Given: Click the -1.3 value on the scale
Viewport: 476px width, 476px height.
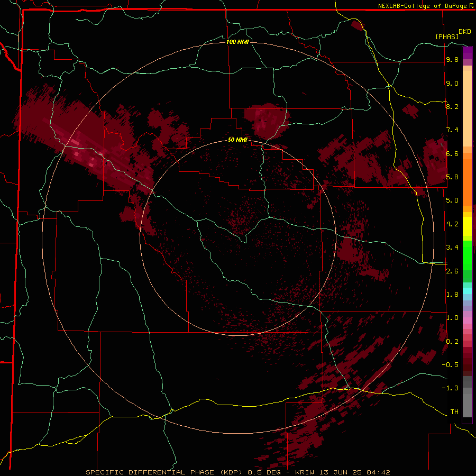Looking at the screenshot, I should coord(450,388).
